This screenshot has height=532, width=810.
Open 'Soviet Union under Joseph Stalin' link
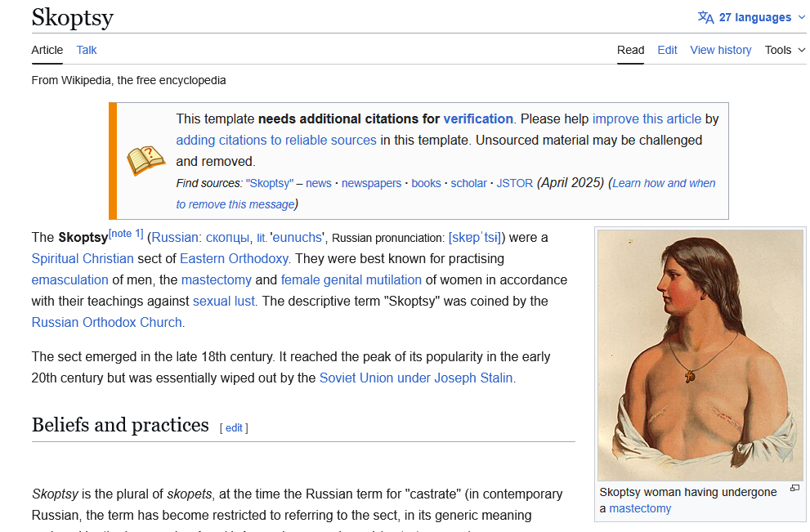416,378
